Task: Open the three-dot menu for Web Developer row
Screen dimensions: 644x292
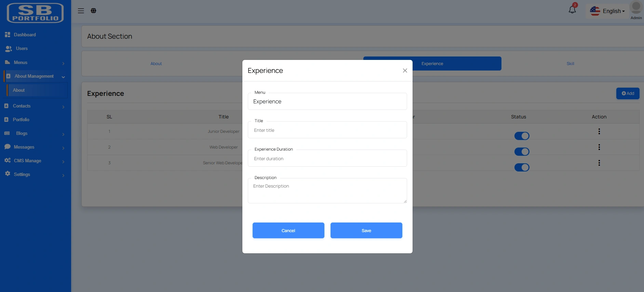Action: (599, 147)
